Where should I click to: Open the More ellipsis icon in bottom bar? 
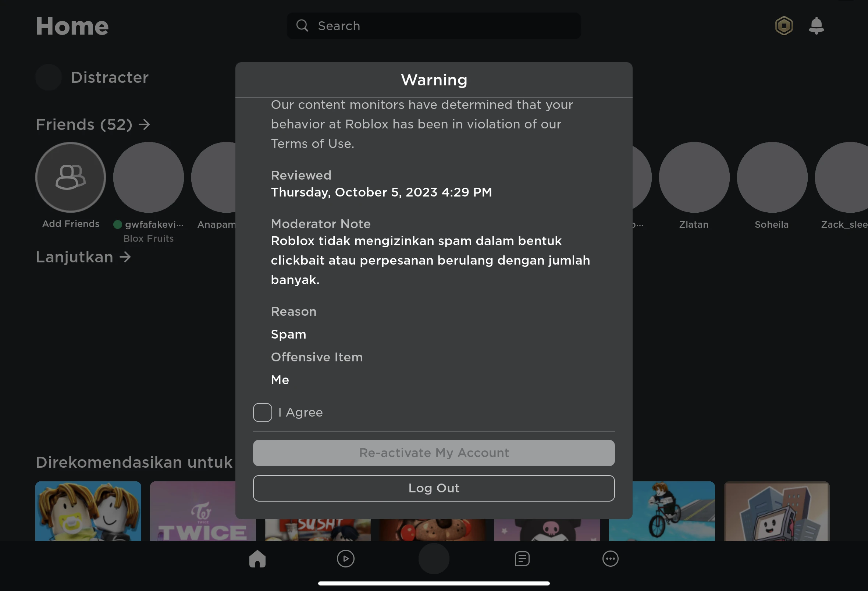pyautogui.click(x=610, y=559)
